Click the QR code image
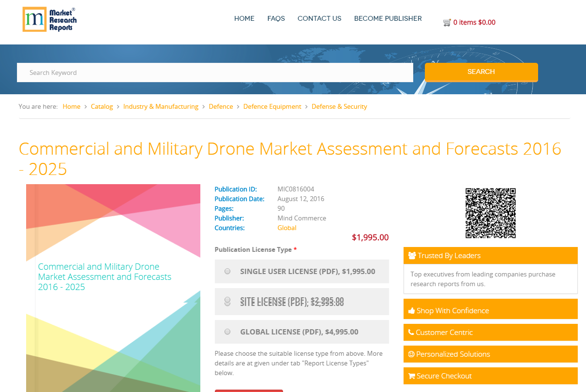 click(490, 213)
